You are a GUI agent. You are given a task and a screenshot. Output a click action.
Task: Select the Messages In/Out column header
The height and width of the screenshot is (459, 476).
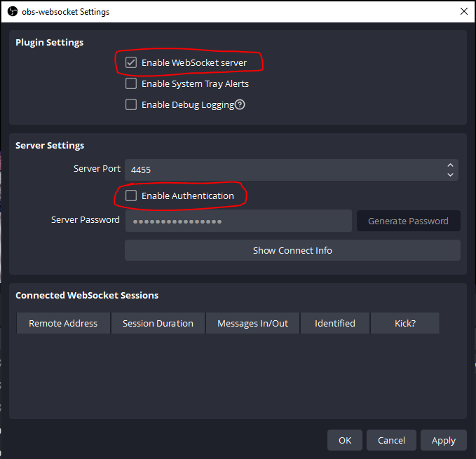(x=252, y=323)
